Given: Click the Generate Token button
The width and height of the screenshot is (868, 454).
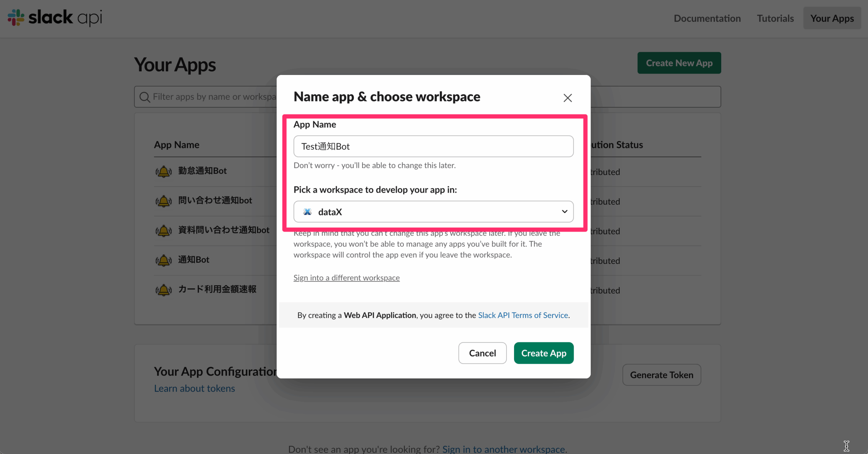Looking at the screenshot, I should pos(662,375).
